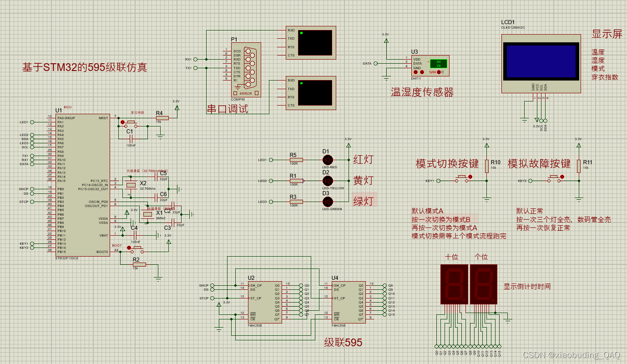
Task: Select pull-up resistor R11
Action: click(x=579, y=166)
